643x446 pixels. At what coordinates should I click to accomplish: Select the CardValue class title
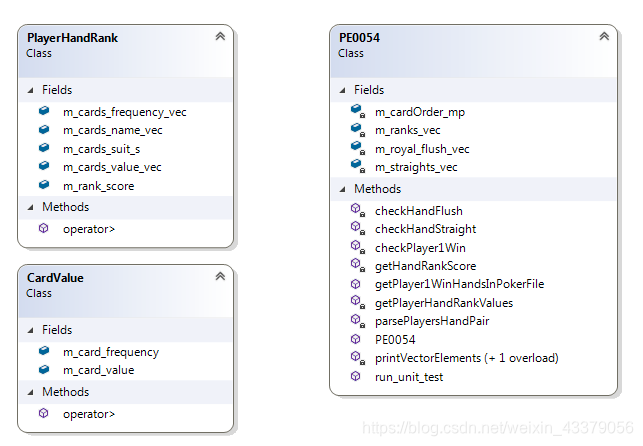click(x=55, y=278)
